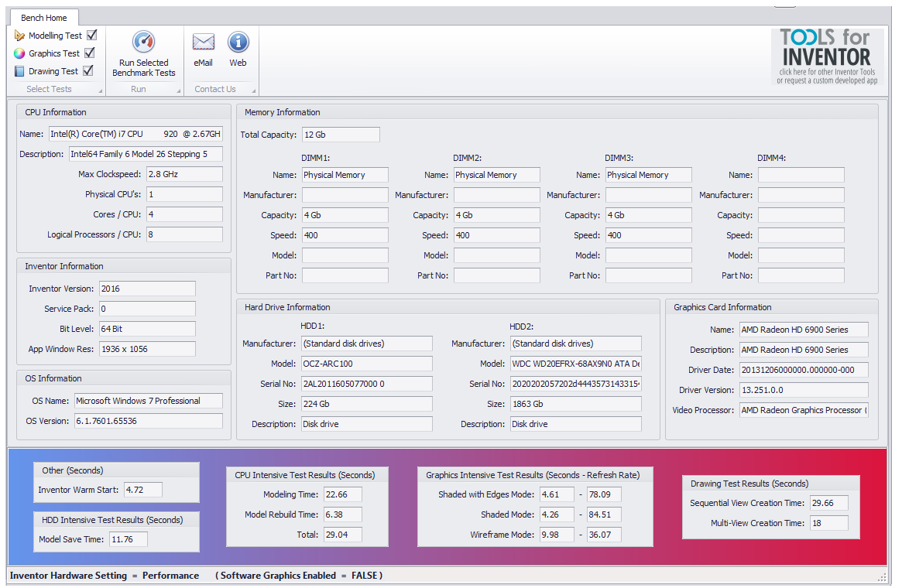
Task: Run selected benchmark tests gauge icon
Action: click(144, 42)
